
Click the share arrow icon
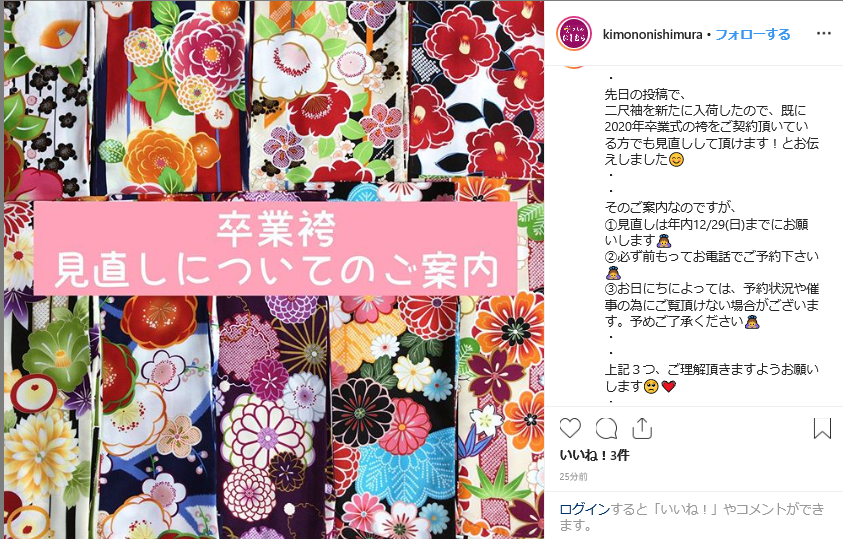pos(642,428)
